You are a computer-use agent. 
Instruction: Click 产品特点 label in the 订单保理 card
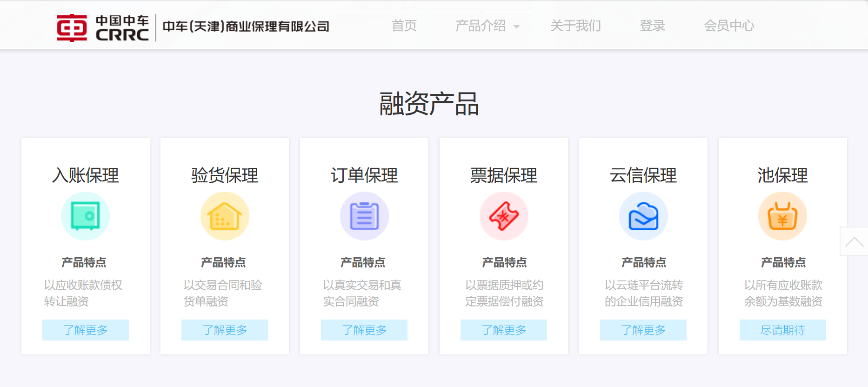[363, 262]
